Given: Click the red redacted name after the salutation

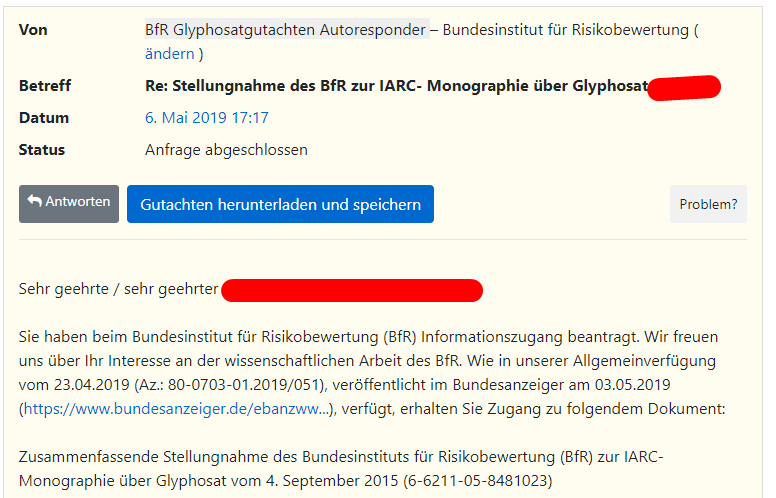Looking at the screenshot, I should coord(352,290).
